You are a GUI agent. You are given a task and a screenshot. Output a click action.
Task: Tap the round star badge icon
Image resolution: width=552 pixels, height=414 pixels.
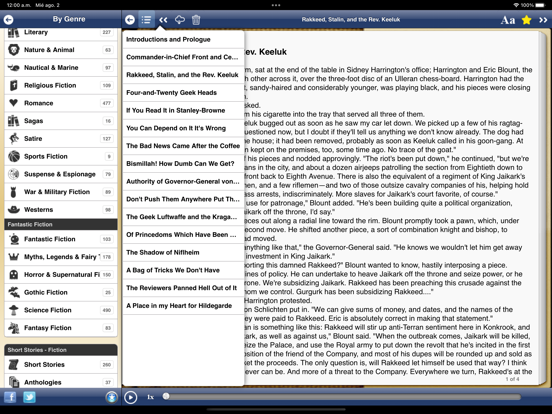[x=112, y=397]
